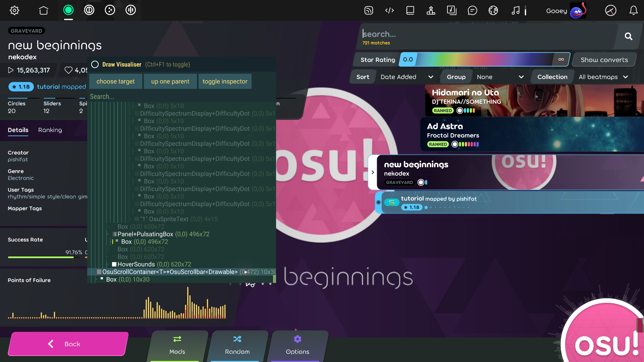This screenshot has width=644, height=362.
Task: Select Hidamari no Uta beatmap card
Action: coord(534,101)
